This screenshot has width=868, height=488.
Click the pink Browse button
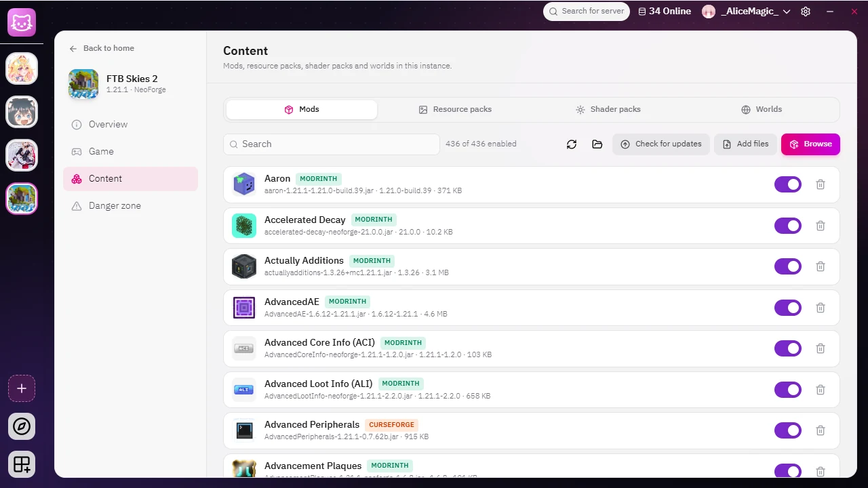click(x=810, y=144)
